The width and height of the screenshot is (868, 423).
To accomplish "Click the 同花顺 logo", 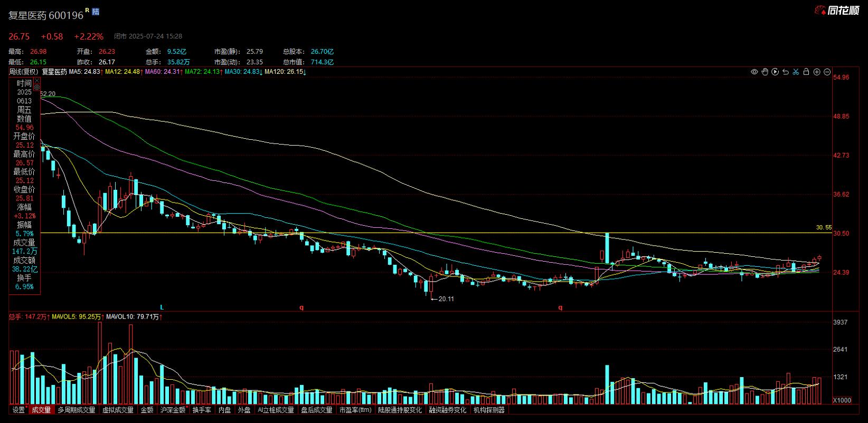I will coord(837,10).
